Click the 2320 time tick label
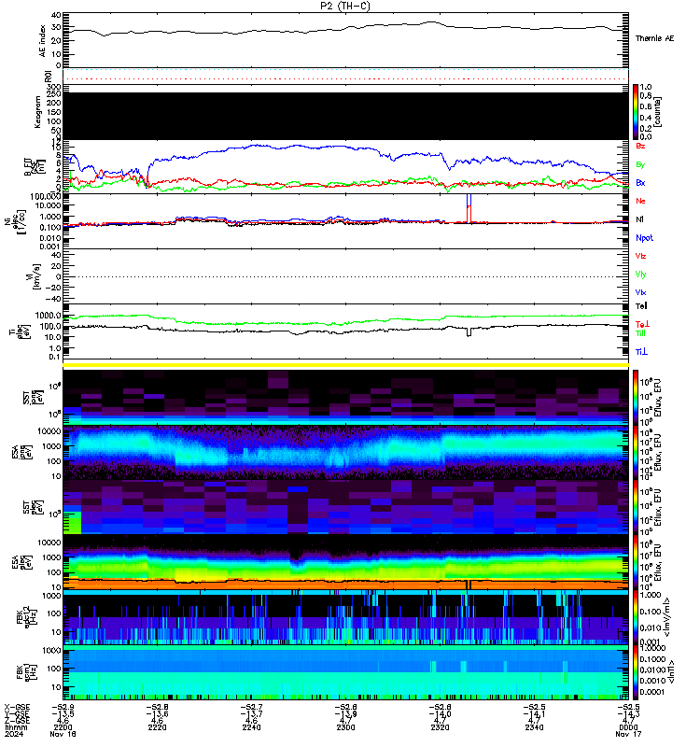700x747 pixels. tap(440, 727)
